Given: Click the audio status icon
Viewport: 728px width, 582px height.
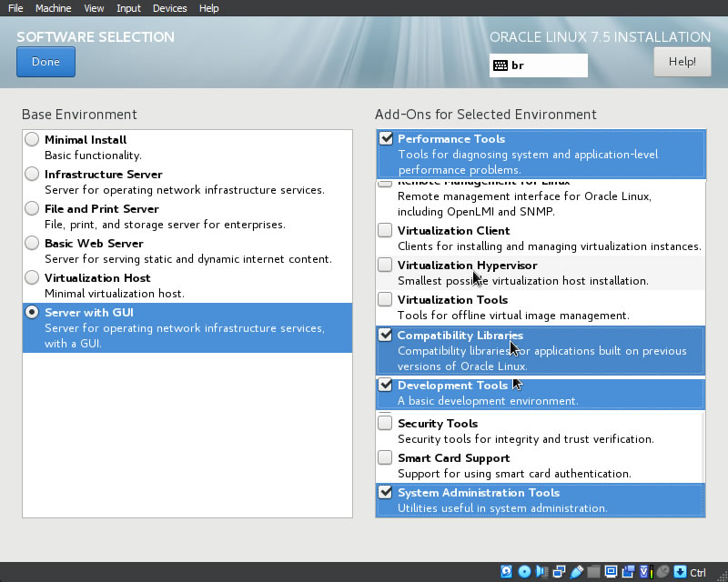Looking at the screenshot, I should pyautogui.click(x=541, y=572).
